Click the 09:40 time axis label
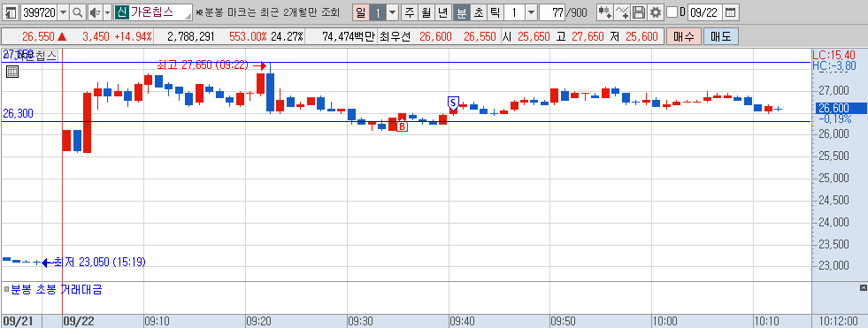The image size is (868, 328). pos(461,321)
